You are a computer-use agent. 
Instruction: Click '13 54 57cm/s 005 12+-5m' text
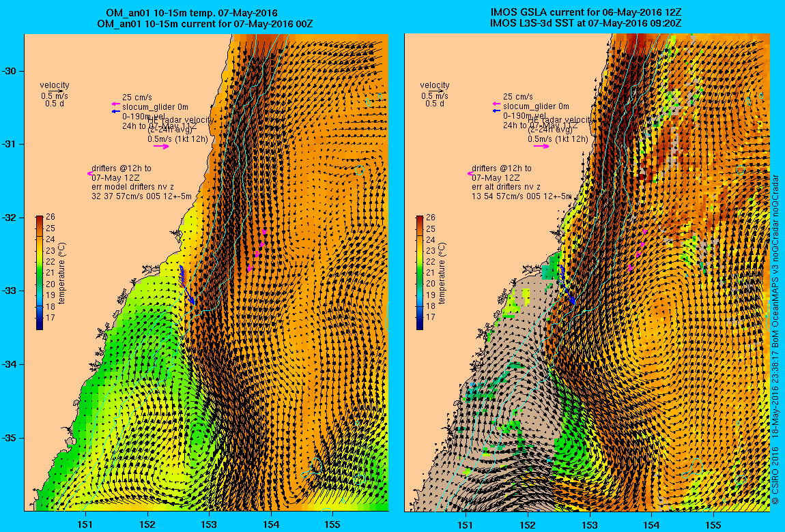521,196
